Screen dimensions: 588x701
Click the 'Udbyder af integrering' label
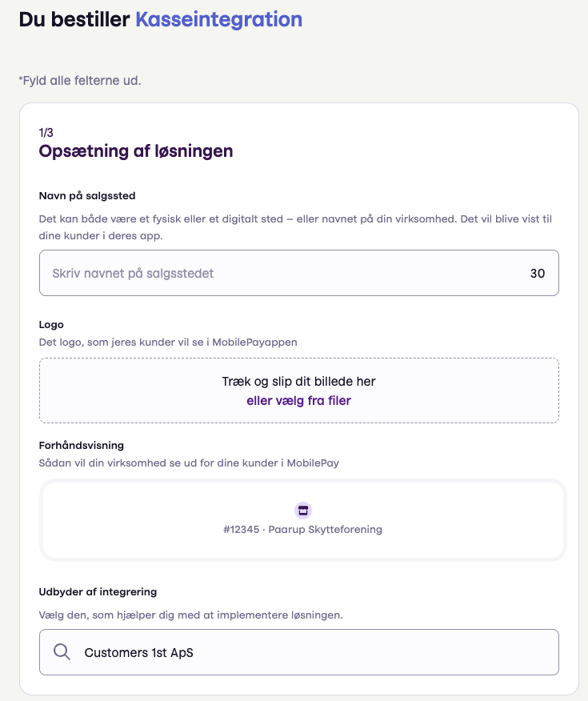[x=98, y=592]
